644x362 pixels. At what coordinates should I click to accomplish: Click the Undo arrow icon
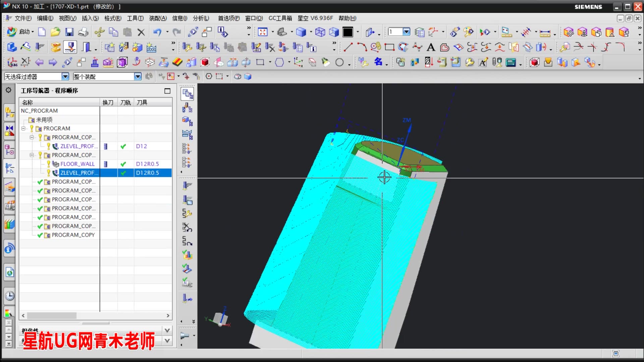(x=157, y=32)
